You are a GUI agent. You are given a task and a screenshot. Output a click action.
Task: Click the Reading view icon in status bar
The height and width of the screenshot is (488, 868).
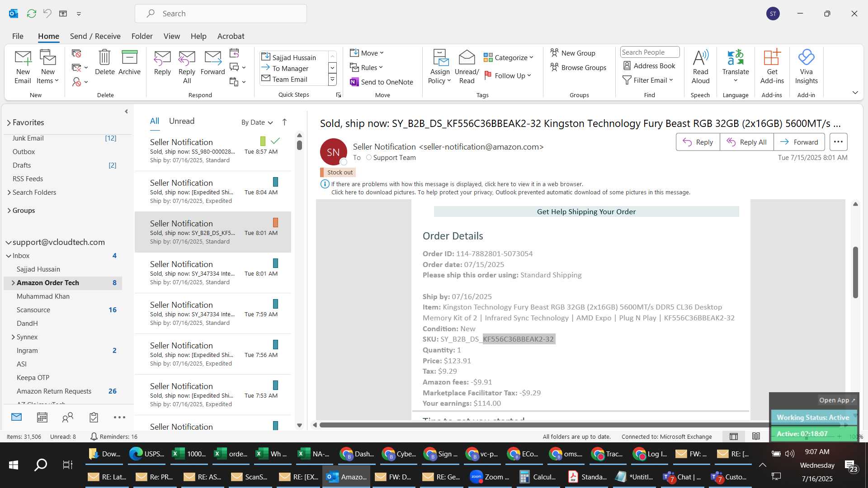pos(756,436)
